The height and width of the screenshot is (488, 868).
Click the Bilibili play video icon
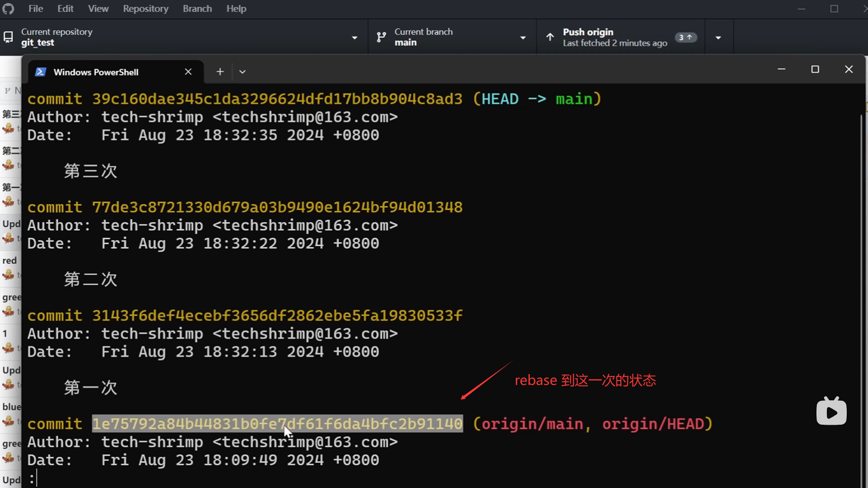point(831,412)
